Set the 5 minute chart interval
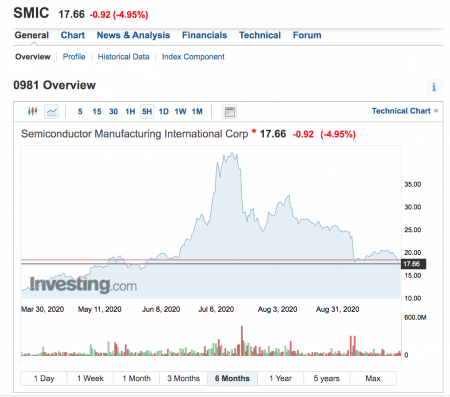Viewport: 450px width, 397px height. point(80,112)
